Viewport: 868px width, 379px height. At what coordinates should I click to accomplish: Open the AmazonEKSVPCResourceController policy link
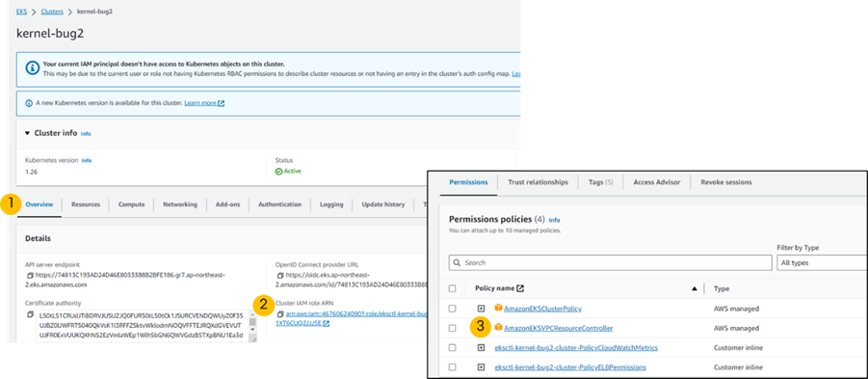(559, 328)
